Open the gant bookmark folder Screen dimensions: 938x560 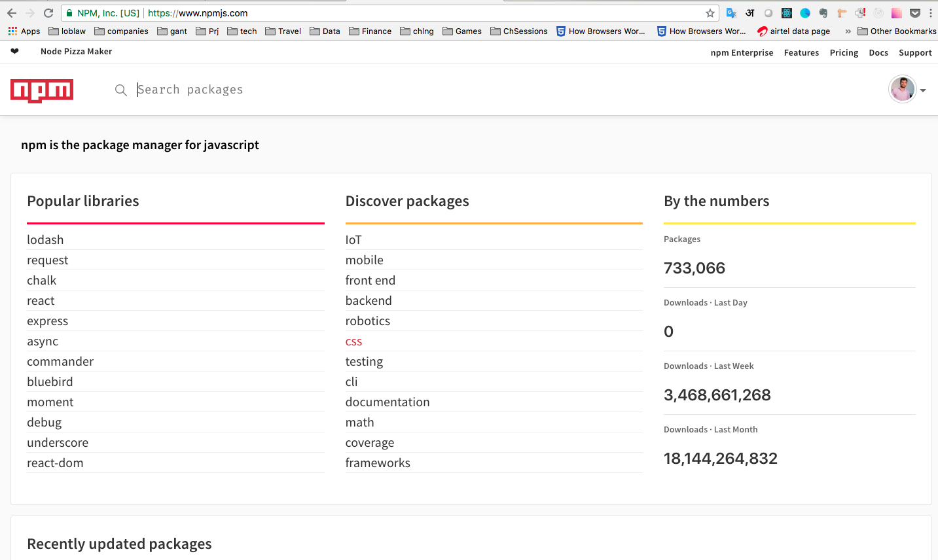[172, 31]
